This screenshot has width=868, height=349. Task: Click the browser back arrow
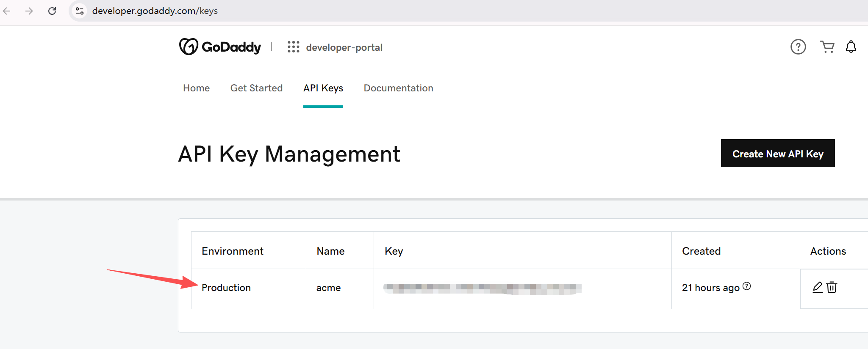tap(7, 11)
